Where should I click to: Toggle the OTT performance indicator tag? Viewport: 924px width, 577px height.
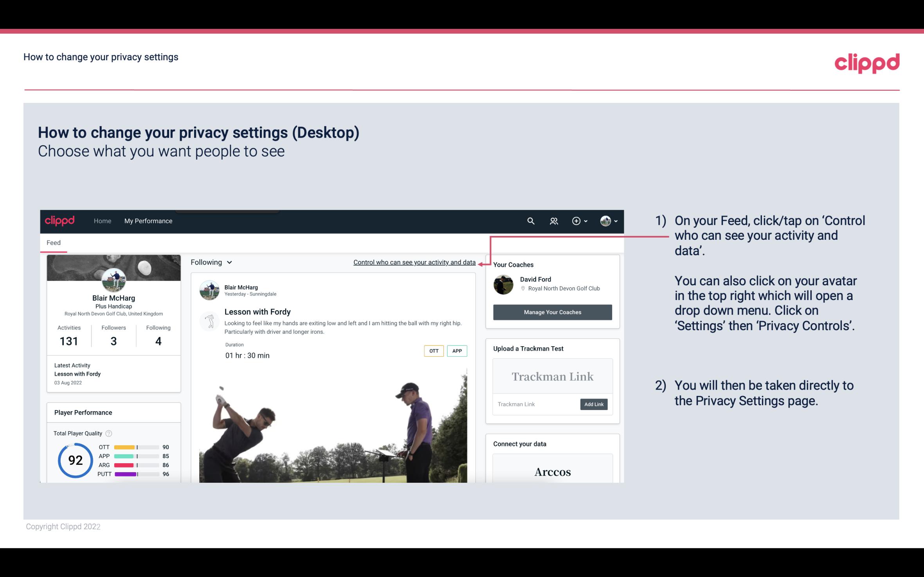coord(433,351)
